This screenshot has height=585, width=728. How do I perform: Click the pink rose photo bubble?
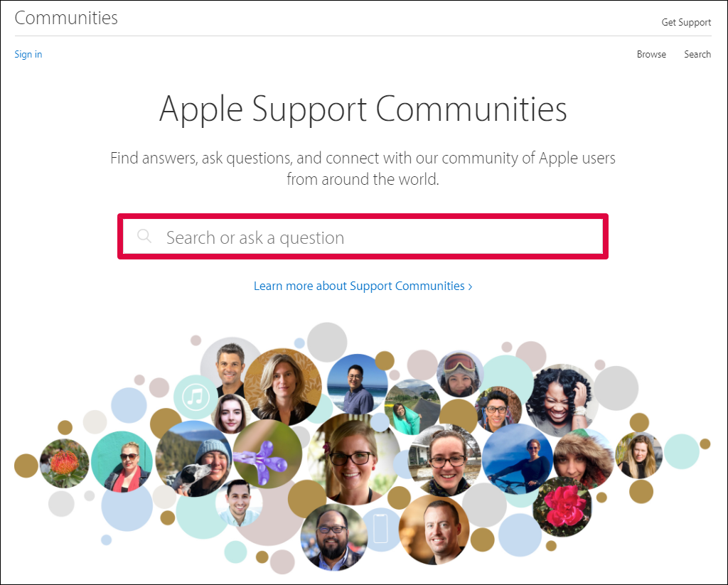pyautogui.click(x=562, y=507)
